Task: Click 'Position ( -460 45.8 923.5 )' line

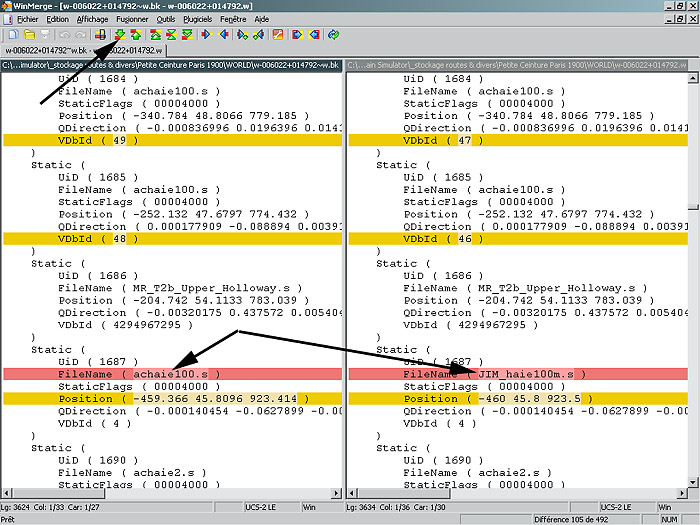Action: click(518, 399)
